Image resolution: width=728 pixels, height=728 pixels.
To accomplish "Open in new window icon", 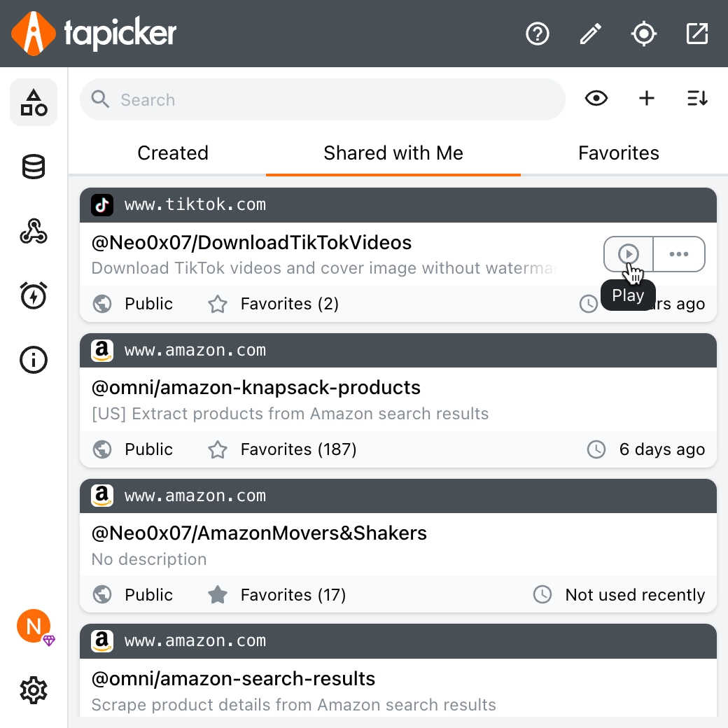I will (697, 34).
